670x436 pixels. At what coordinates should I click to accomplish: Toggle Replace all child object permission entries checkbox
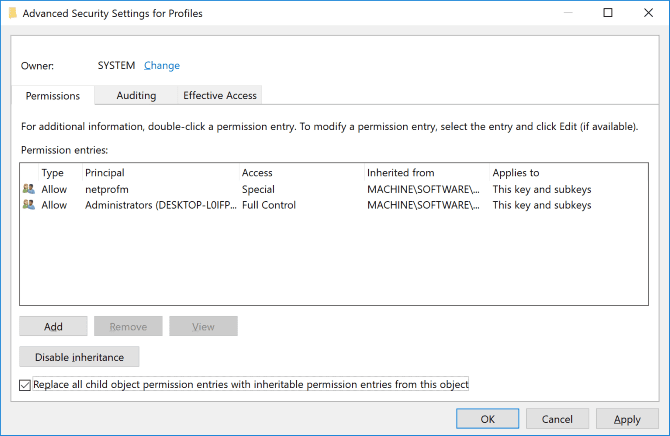(x=25, y=385)
